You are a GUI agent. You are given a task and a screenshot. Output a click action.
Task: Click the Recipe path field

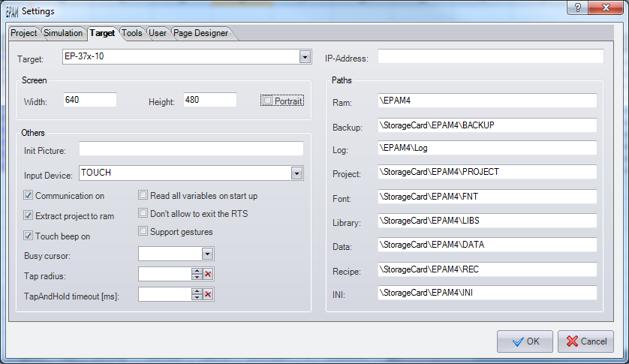tap(487, 269)
